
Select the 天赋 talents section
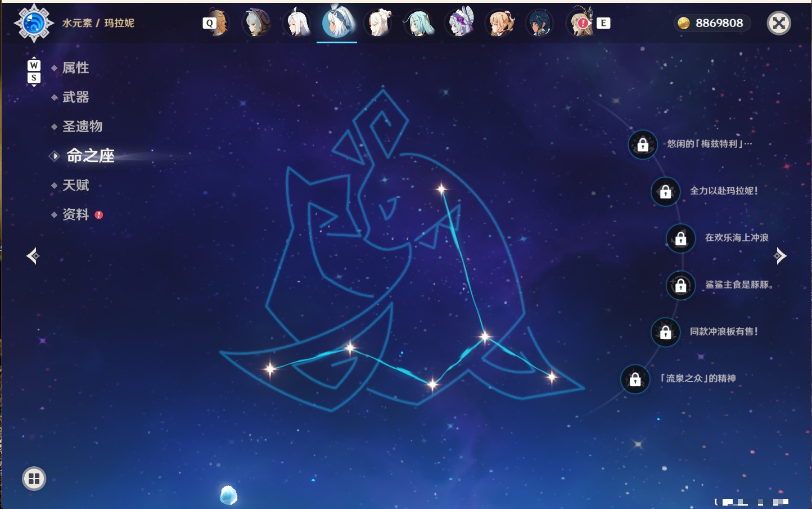tap(75, 185)
